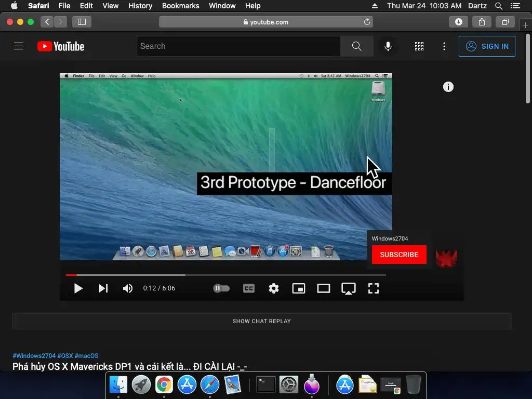Open the File menu
Viewport: 532px width, 399px height.
pyautogui.click(x=64, y=6)
